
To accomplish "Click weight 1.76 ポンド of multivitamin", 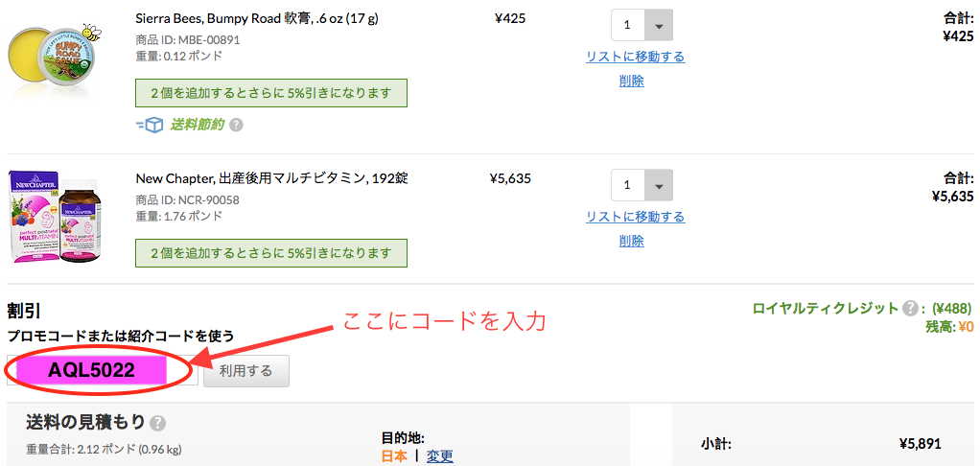I will [178, 216].
